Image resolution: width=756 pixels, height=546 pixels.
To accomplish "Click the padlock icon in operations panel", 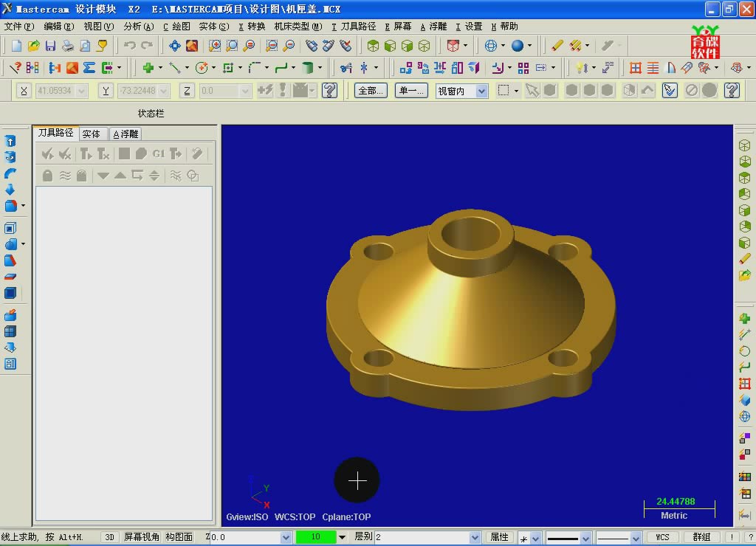I will tap(47, 176).
